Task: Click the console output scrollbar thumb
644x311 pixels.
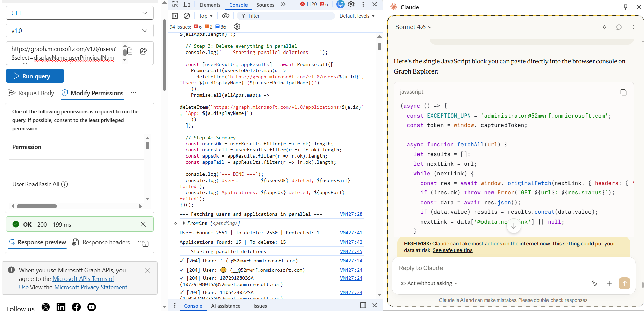Action: tap(379, 46)
